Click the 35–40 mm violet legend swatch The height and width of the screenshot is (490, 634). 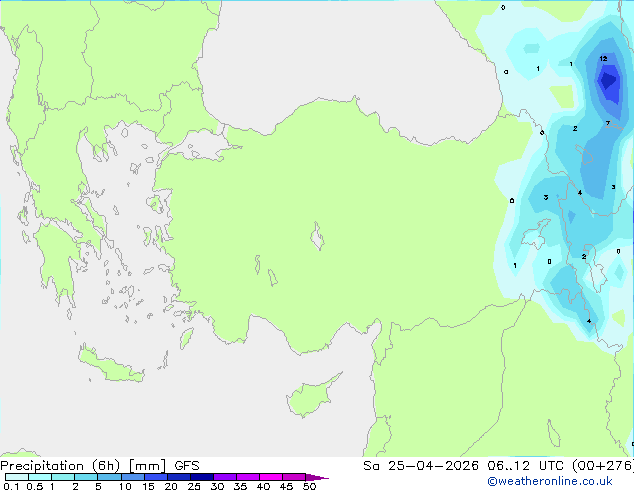(248, 477)
